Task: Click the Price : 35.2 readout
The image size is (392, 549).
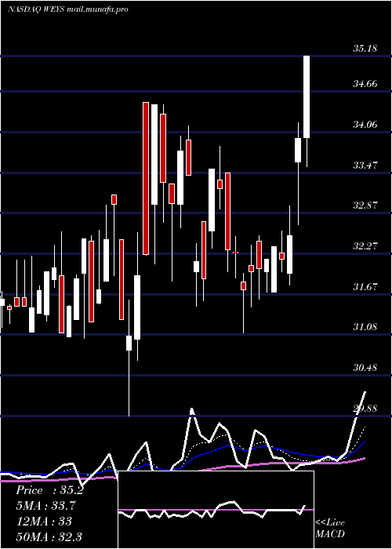Action: pyautogui.click(x=49, y=490)
